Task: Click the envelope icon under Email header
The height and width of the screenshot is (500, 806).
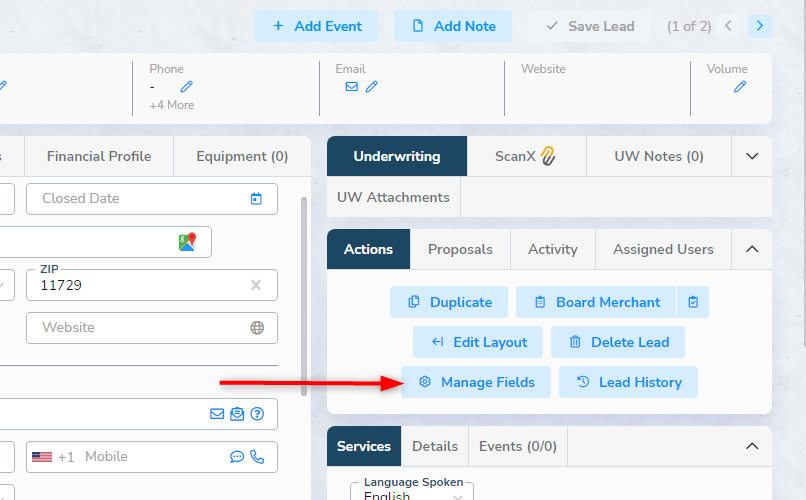Action: [352, 86]
